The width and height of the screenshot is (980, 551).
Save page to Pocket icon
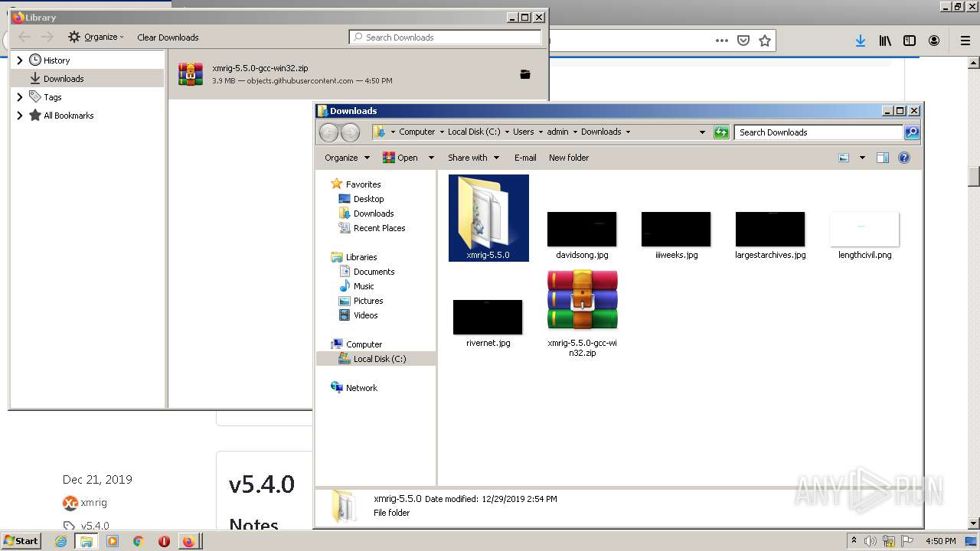pos(743,41)
